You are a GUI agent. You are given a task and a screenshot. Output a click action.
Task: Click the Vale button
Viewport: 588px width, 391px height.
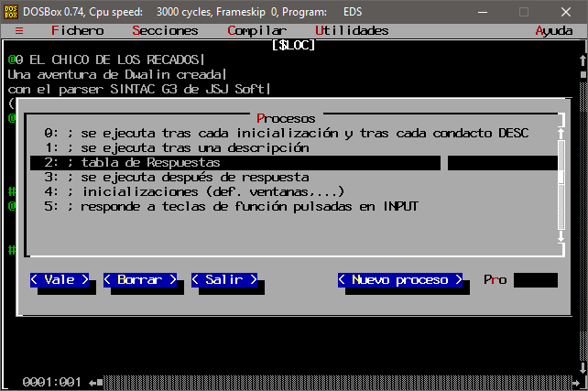pos(60,279)
